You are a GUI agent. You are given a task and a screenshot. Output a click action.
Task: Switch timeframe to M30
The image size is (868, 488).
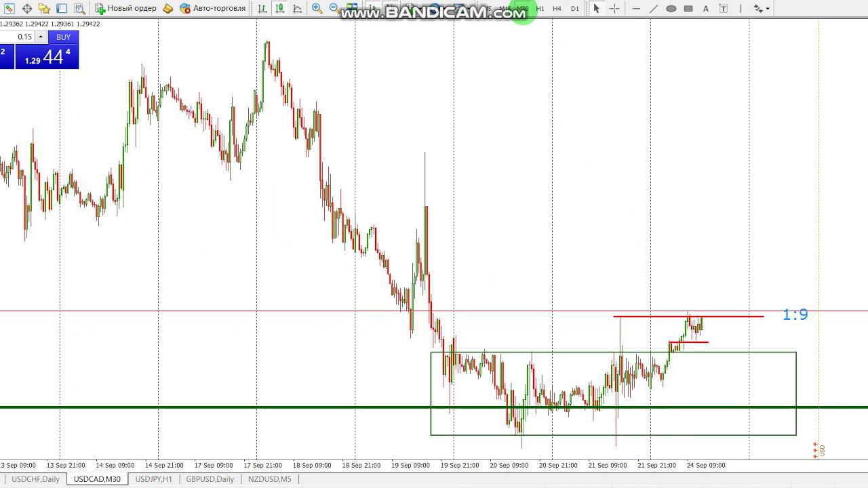click(521, 9)
